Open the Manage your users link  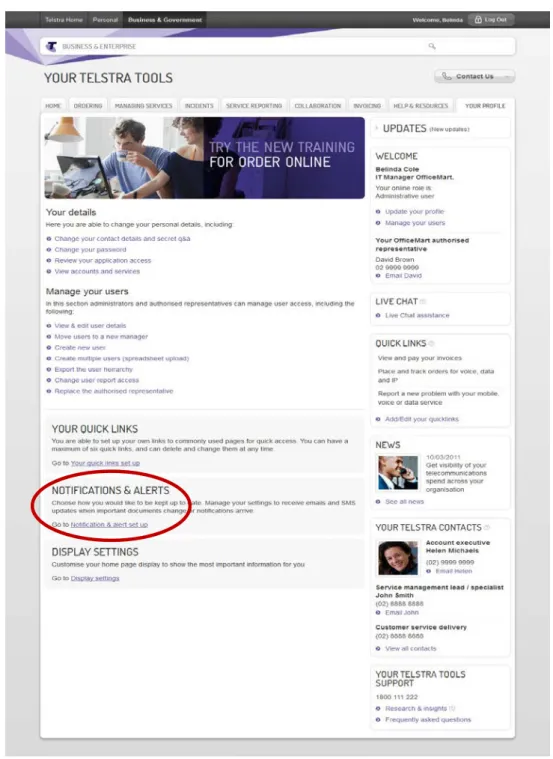pos(415,223)
